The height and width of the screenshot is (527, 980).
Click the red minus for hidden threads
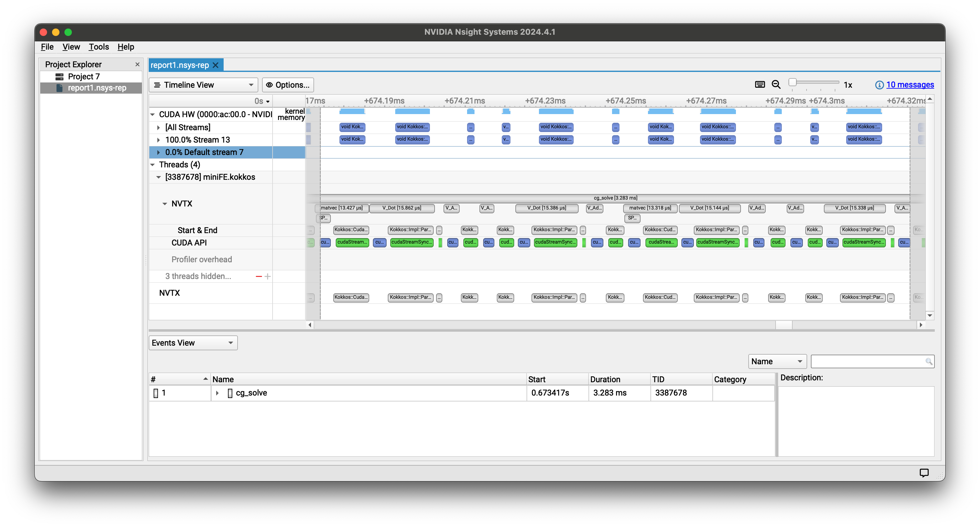pos(259,276)
